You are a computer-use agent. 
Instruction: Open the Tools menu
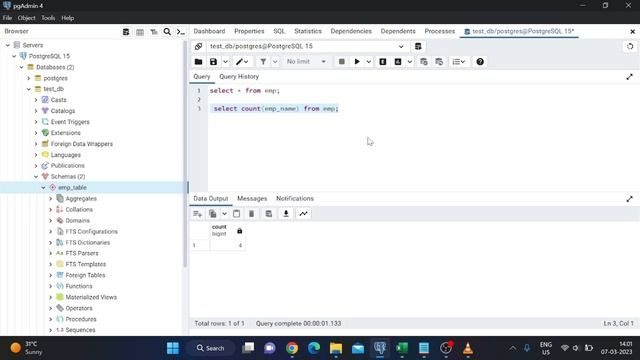pos(48,18)
